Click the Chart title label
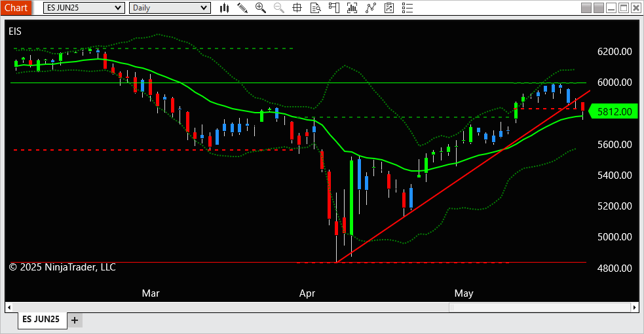The width and height of the screenshot is (644, 334). click(x=16, y=8)
